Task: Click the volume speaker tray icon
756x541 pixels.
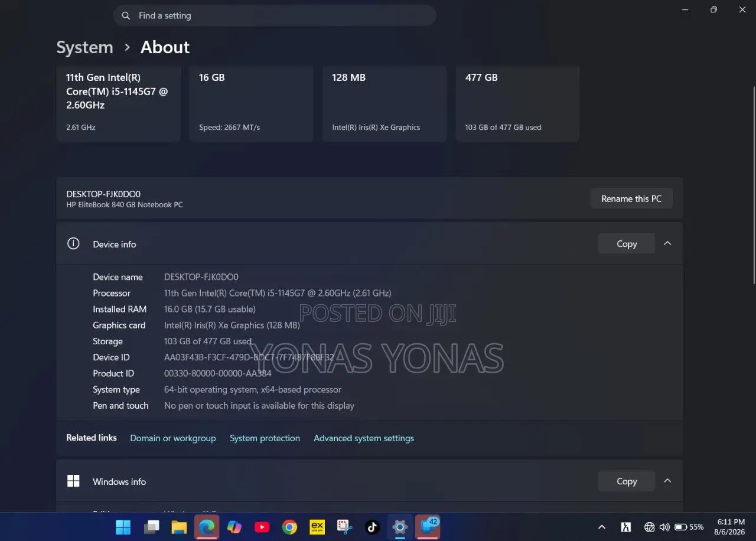Action: coord(664,527)
